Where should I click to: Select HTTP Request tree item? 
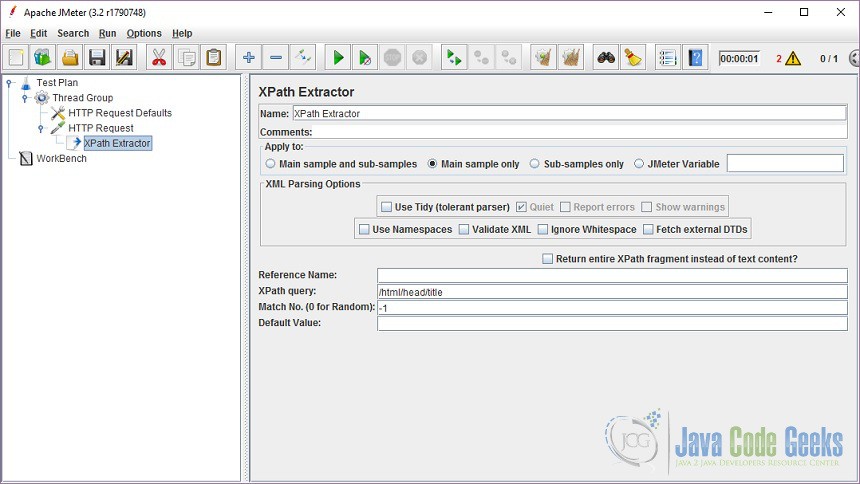point(100,128)
